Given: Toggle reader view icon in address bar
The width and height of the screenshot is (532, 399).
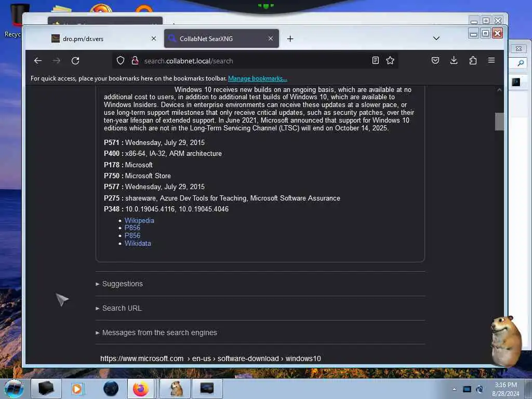Looking at the screenshot, I should point(375,61).
